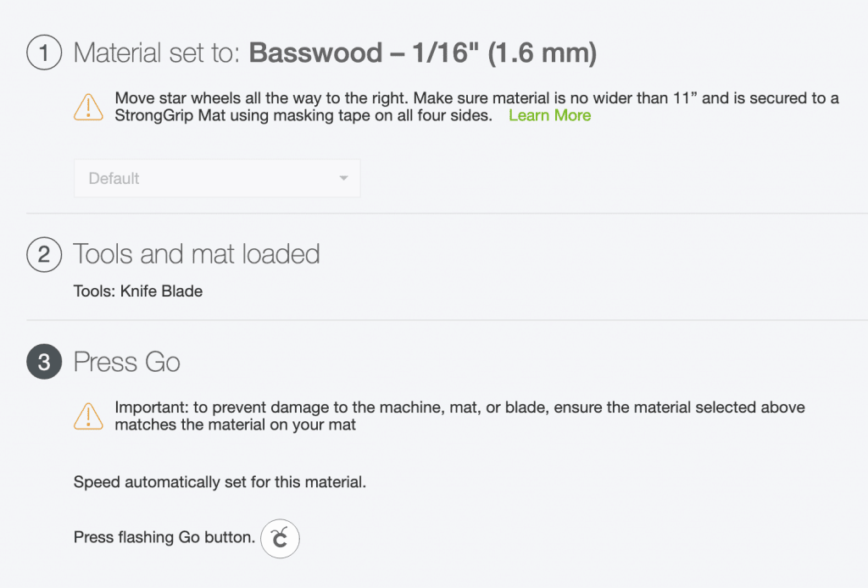Click the step 2 number circle

pos(44,254)
